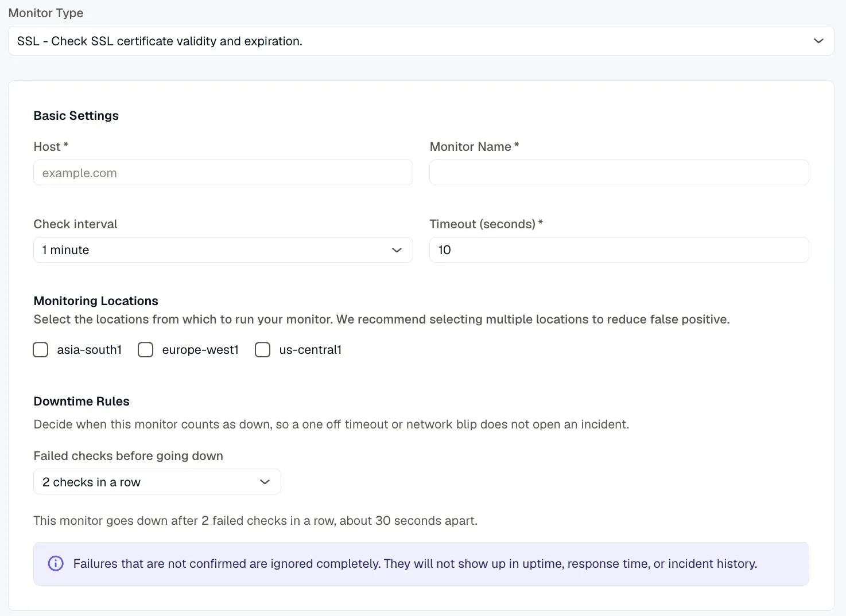Click the Monitor Type label
846x616 pixels.
[x=46, y=13]
